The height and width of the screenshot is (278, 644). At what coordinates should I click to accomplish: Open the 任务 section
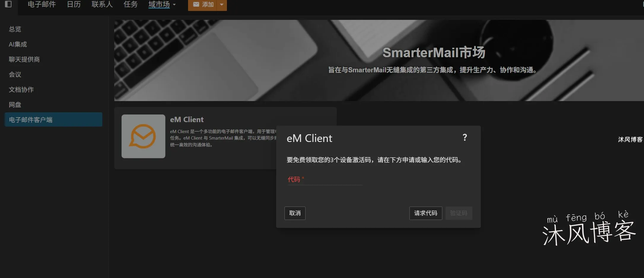pyautogui.click(x=131, y=4)
